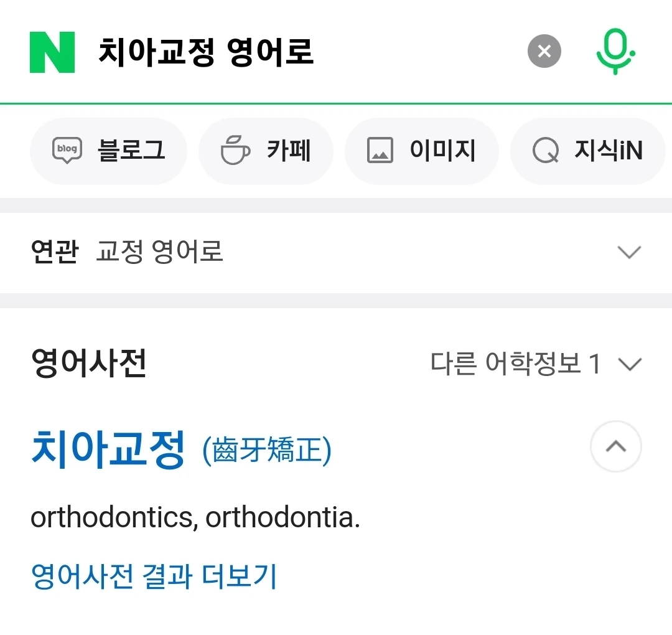Tap the 연관 label

click(x=55, y=252)
